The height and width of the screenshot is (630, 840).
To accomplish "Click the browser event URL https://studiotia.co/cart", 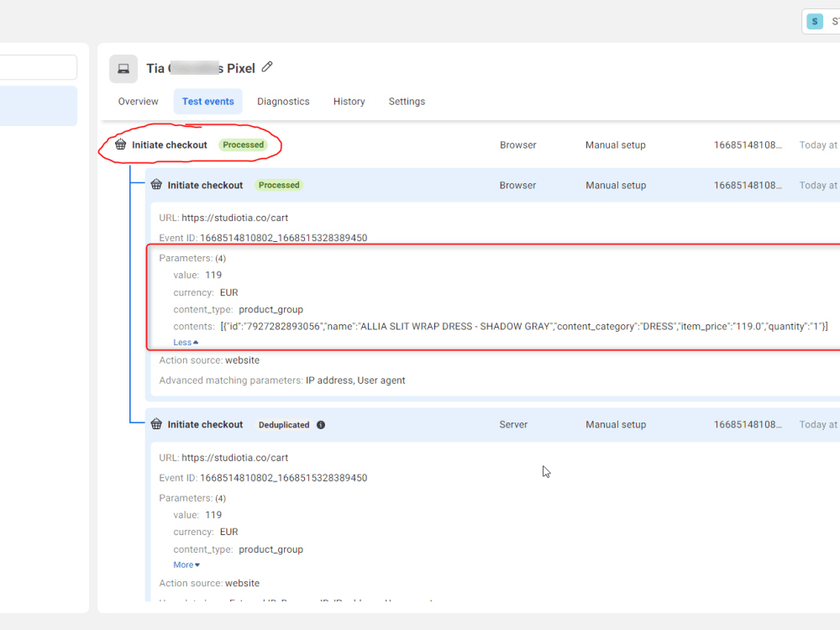I will (x=234, y=218).
